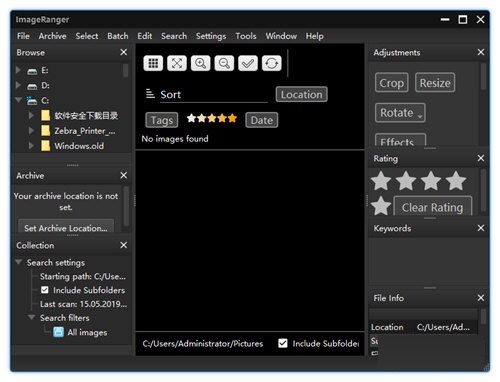Image resolution: width=500 pixels, height=382 pixels.
Task: Close the Adjustments panel
Action: 481,52
